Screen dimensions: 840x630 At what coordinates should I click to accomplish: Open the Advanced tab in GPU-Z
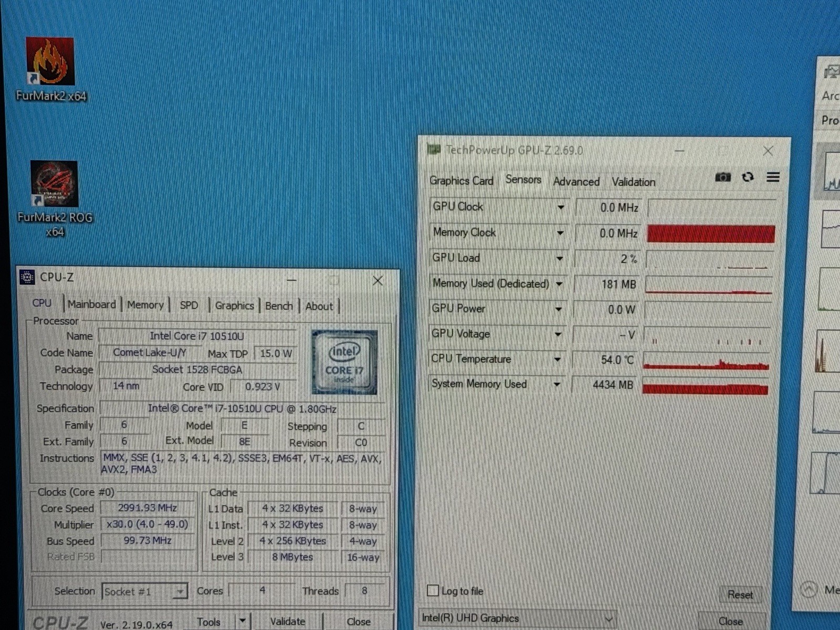click(576, 182)
